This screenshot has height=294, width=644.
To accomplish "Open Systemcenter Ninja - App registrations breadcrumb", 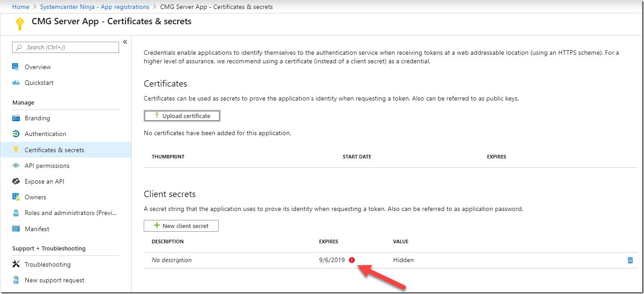I will tap(94, 7).
